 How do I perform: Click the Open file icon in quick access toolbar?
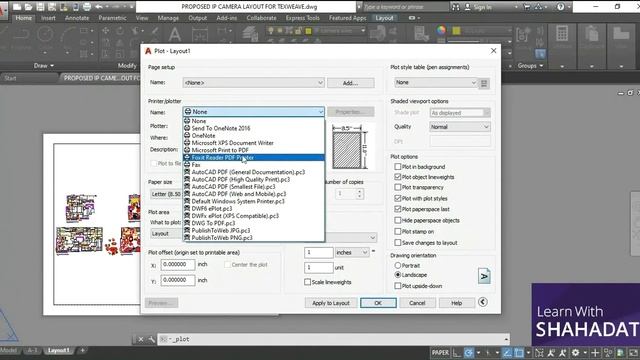pyautogui.click(x=28, y=7)
